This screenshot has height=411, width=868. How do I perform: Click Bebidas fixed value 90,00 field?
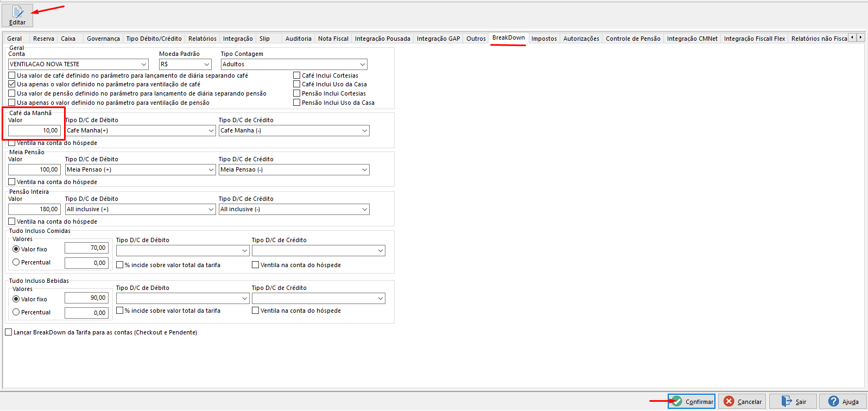[86, 298]
